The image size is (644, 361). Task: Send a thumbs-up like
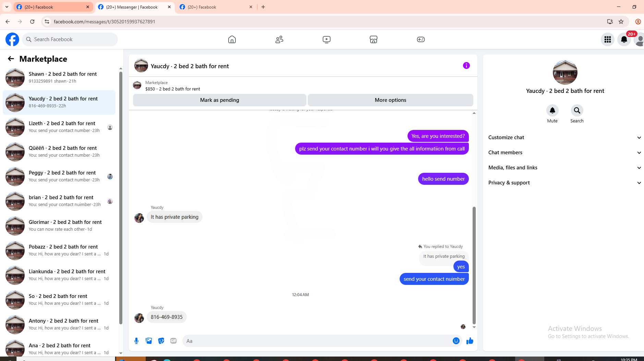tap(470, 341)
